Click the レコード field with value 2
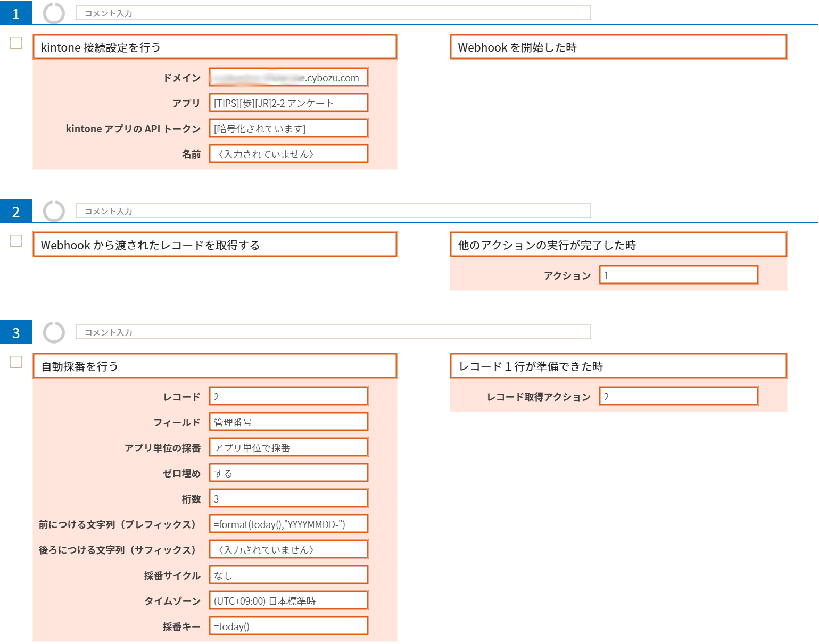Viewport: 819px width, 644px height. click(x=288, y=396)
